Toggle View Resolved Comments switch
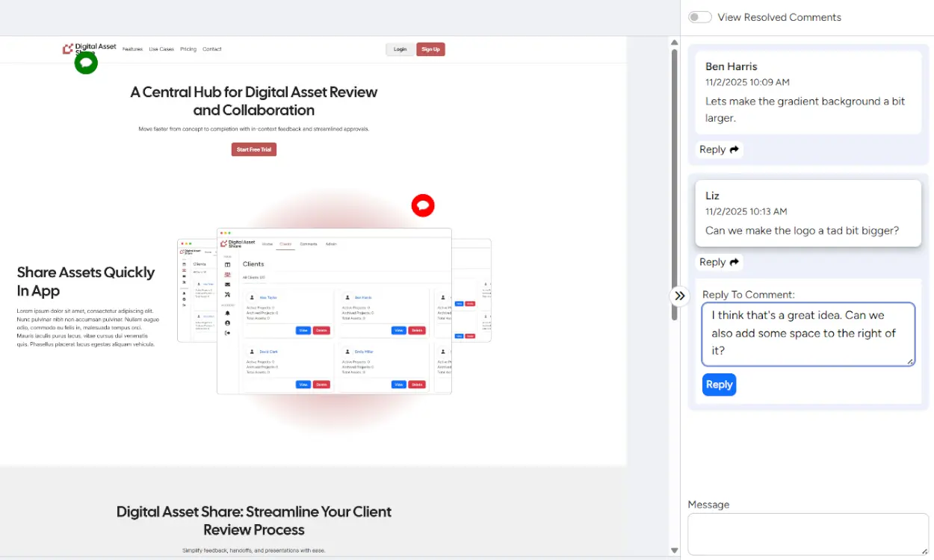The height and width of the screenshot is (560, 934). (x=700, y=17)
